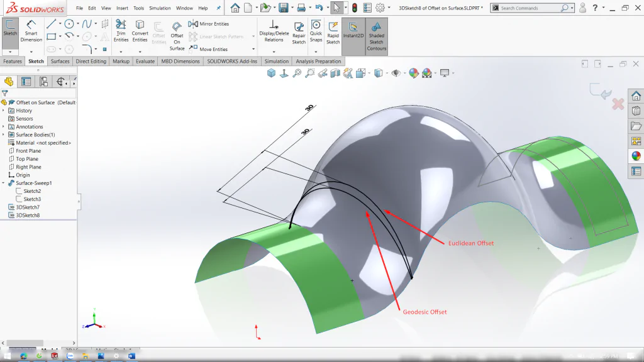Switch to the Surfaces tab
644x362 pixels.
(x=60, y=61)
